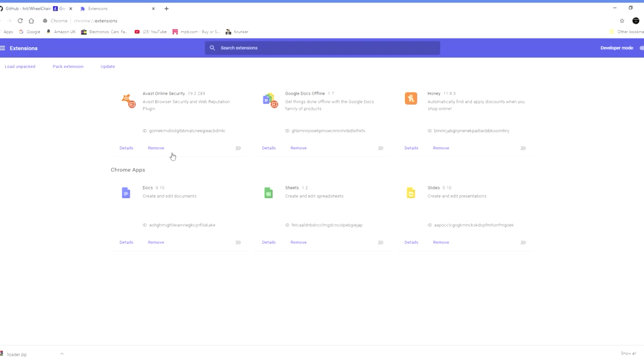Click the Slides app icon
This screenshot has width=644, height=362.
point(411,193)
